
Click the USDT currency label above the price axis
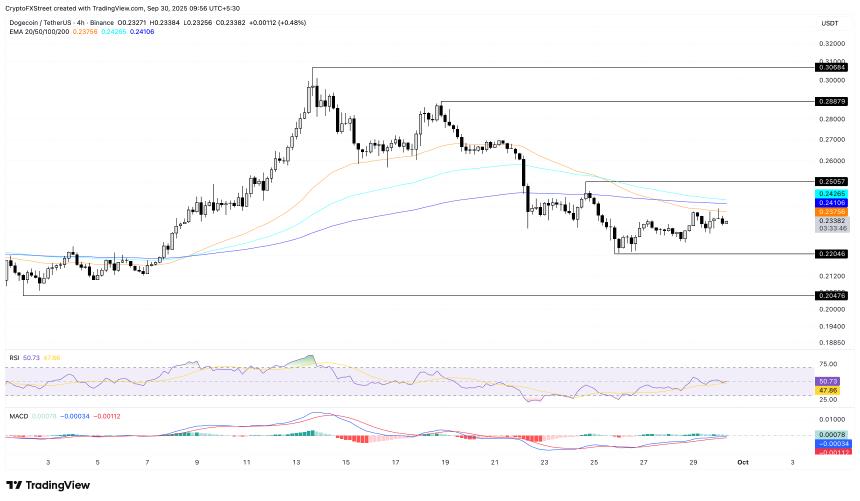[x=830, y=24]
